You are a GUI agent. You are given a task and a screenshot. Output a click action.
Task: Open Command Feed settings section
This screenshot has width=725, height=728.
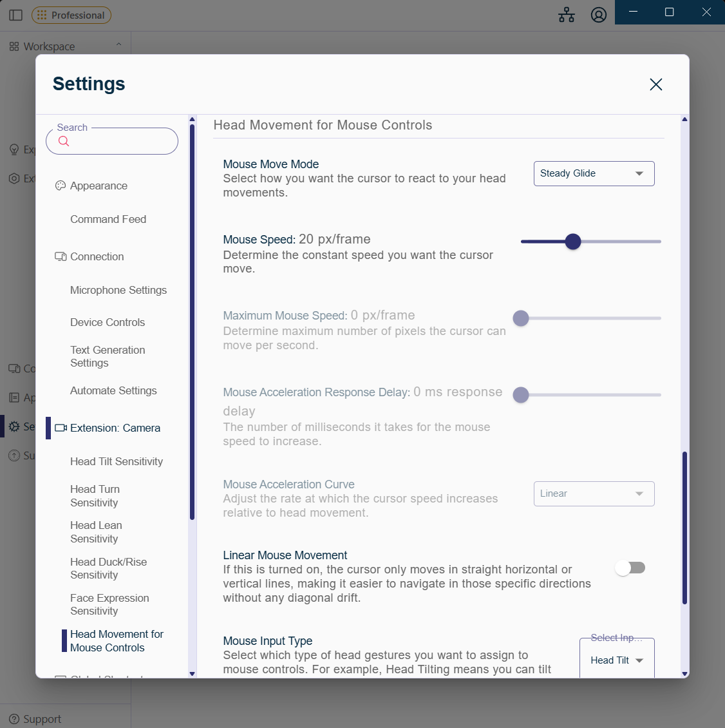point(108,219)
